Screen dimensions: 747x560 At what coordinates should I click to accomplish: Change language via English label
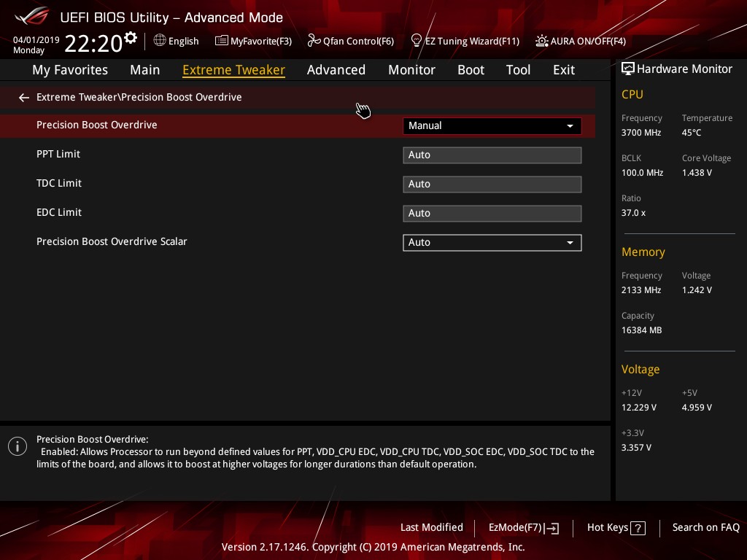click(183, 41)
